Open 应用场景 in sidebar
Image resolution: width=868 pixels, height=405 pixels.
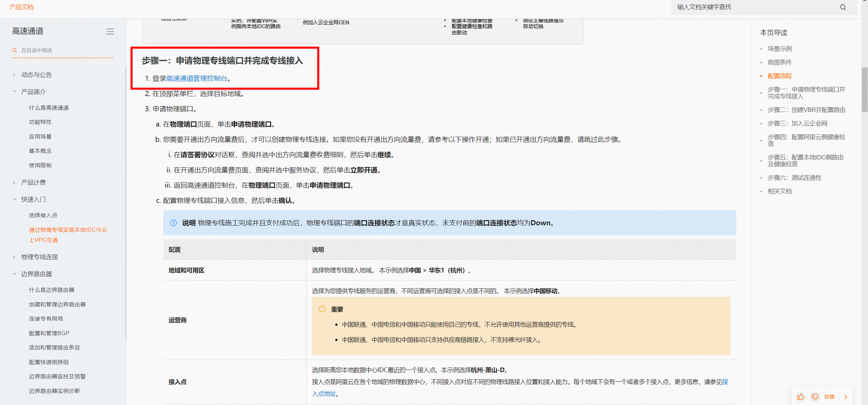coord(40,137)
